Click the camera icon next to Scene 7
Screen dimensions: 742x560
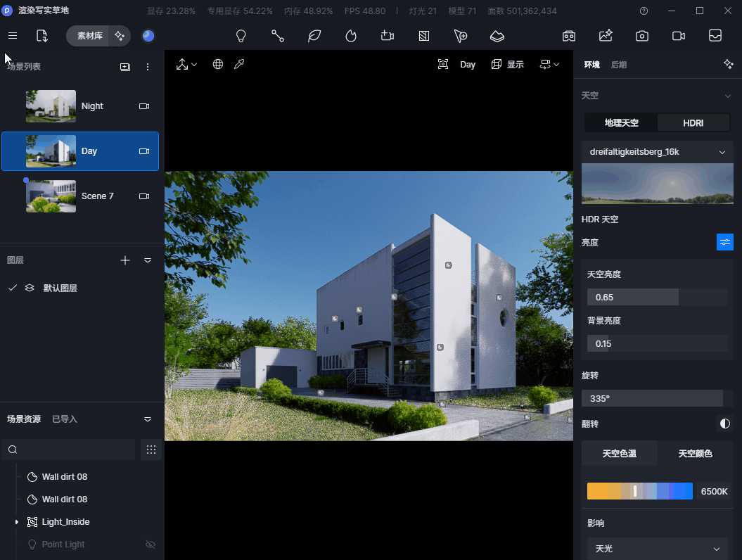(144, 196)
